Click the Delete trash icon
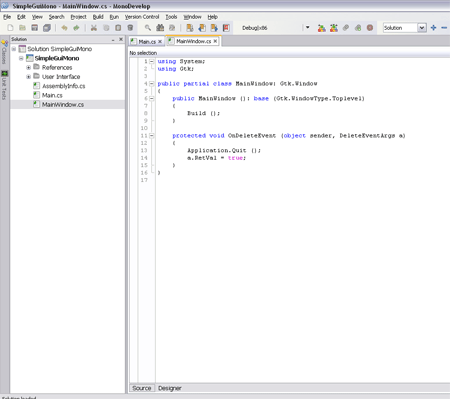This screenshot has height=399, width=450. [130, 28]
